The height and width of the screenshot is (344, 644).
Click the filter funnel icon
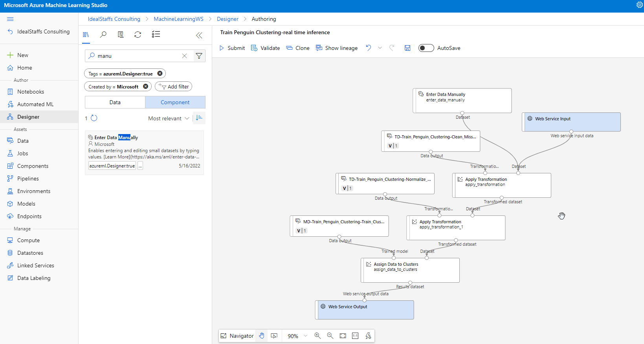coord(199,56)
